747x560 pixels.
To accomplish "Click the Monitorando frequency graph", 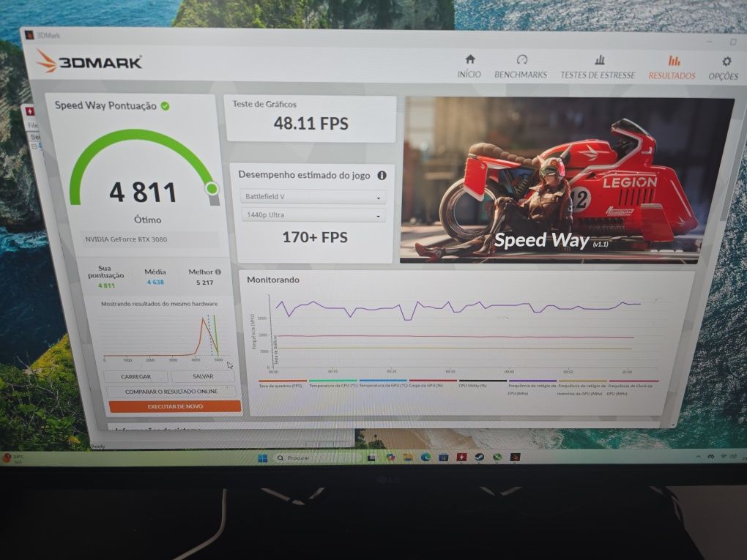I will (458, 333).
